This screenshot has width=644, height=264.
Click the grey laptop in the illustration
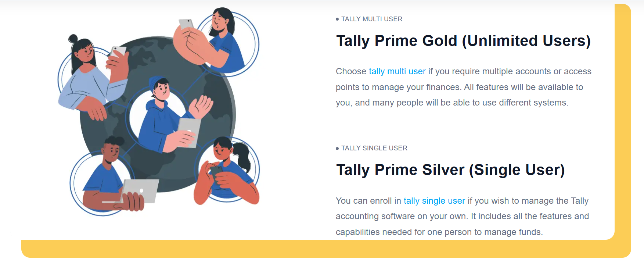tap(140, 190)
